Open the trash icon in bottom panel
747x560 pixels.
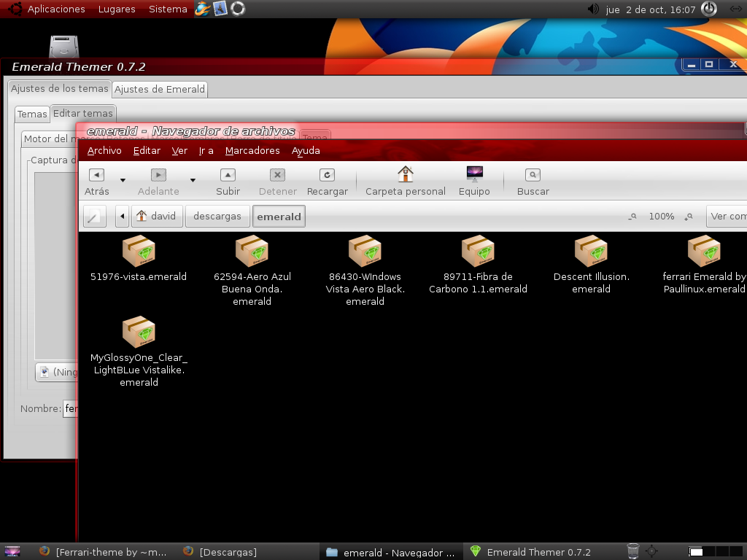click(x=632, y=551)
